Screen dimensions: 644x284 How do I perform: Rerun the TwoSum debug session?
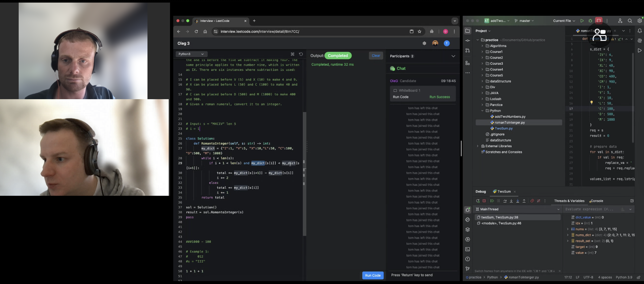click(x=478, y=201)
